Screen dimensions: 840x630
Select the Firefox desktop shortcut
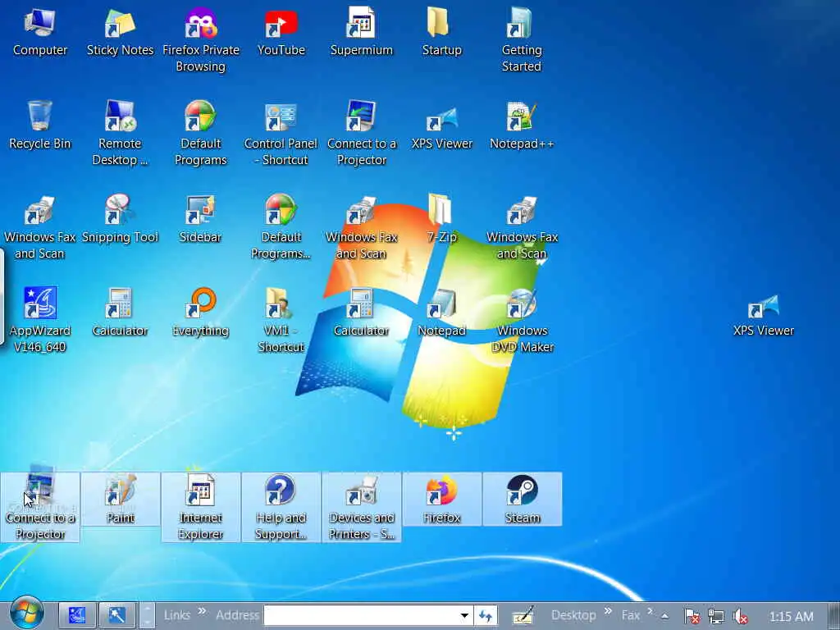pos(441,499)
